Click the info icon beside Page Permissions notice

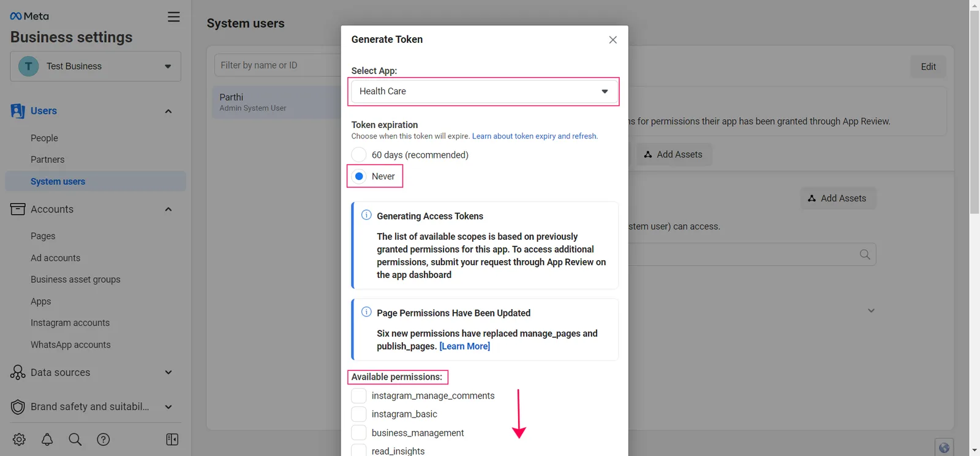[366, 312]
